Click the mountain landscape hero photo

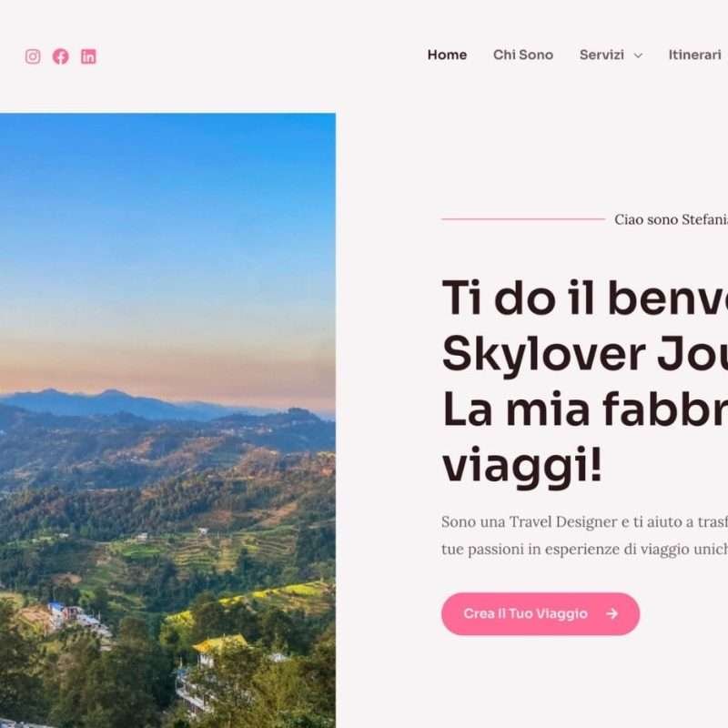(x=167, y=420)
